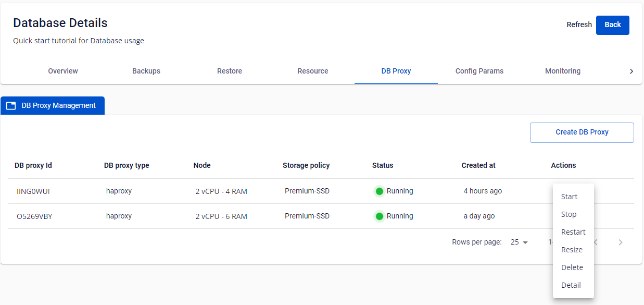Select Delete from the actions menu
Screen dimensions: 644x305
572,267
